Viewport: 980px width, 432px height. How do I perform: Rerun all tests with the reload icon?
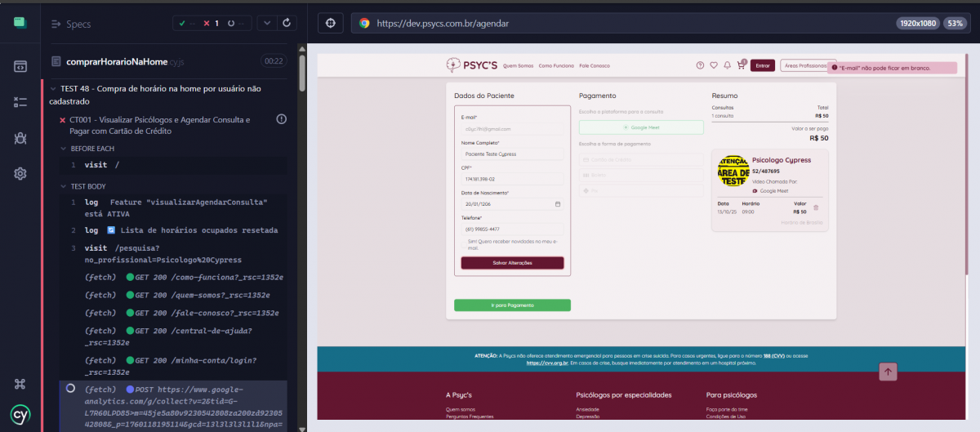pyautogui.click(x=286, y=24)
